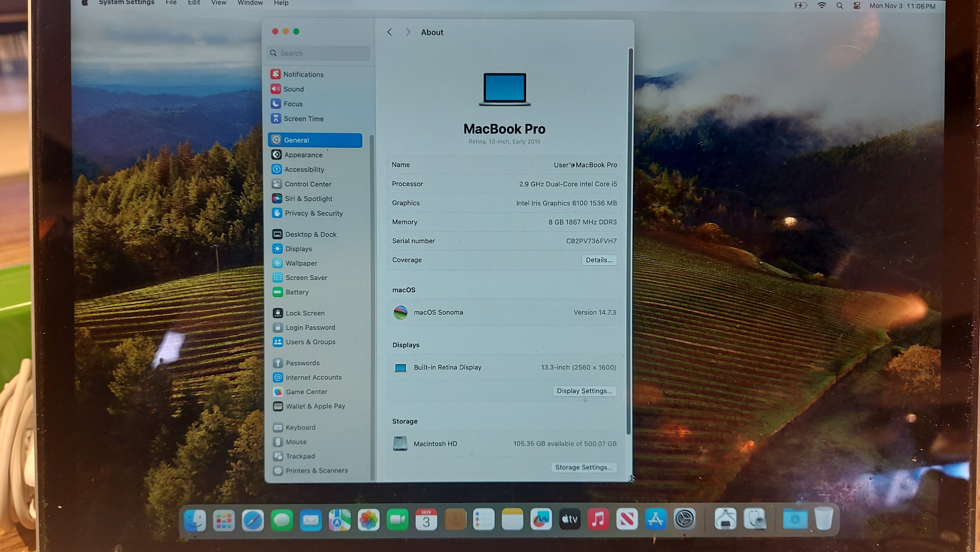980x552 pixels.
Task: Click the name User's MacBook Pro
Action: click(585, 165)
